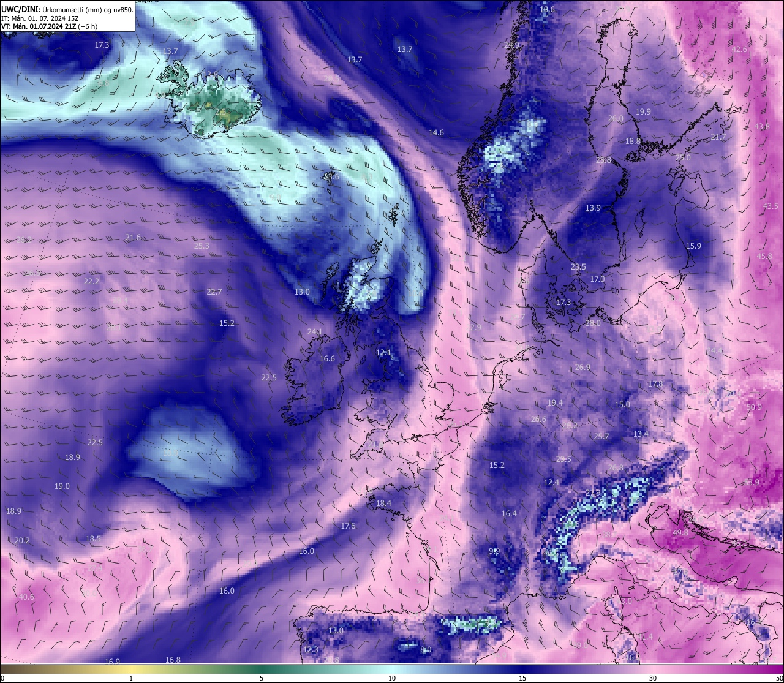Click the 10 mm mark on the color scale
Viewport: 784px width, 683px height.
[x=392, y=678]
